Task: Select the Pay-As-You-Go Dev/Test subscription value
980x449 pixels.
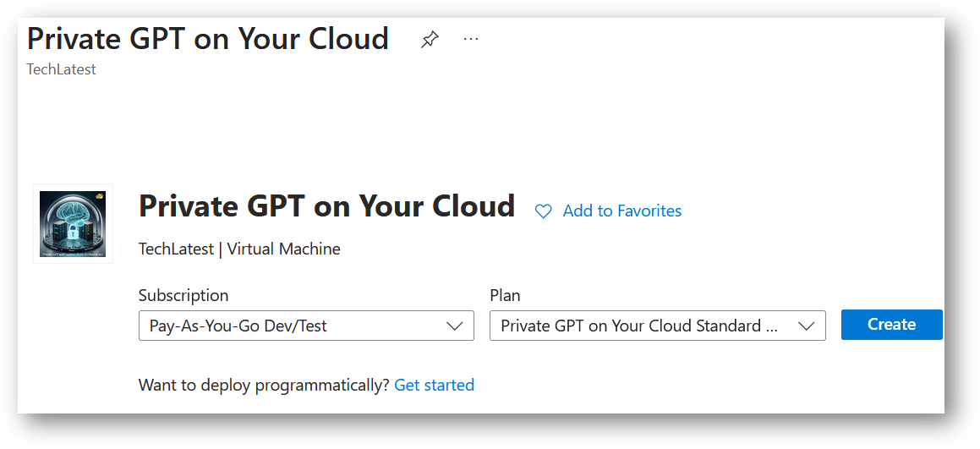Action: pyautogui.click(x=238, y=326)
